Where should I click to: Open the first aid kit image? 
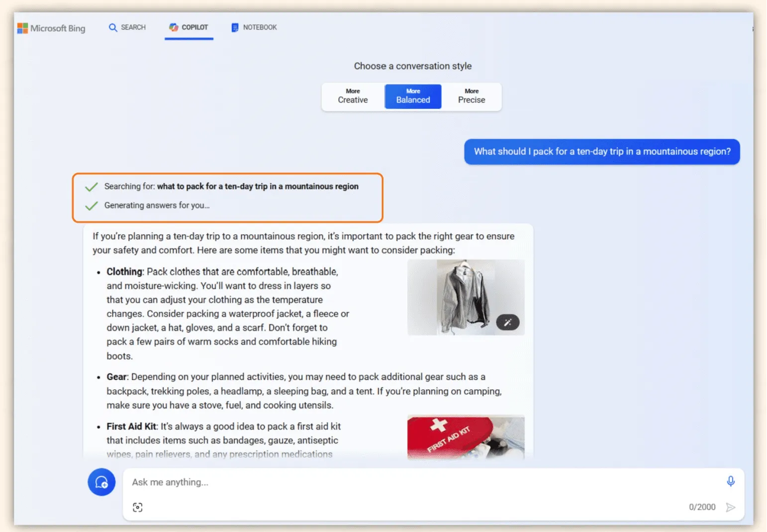click(x=465, y=437)
